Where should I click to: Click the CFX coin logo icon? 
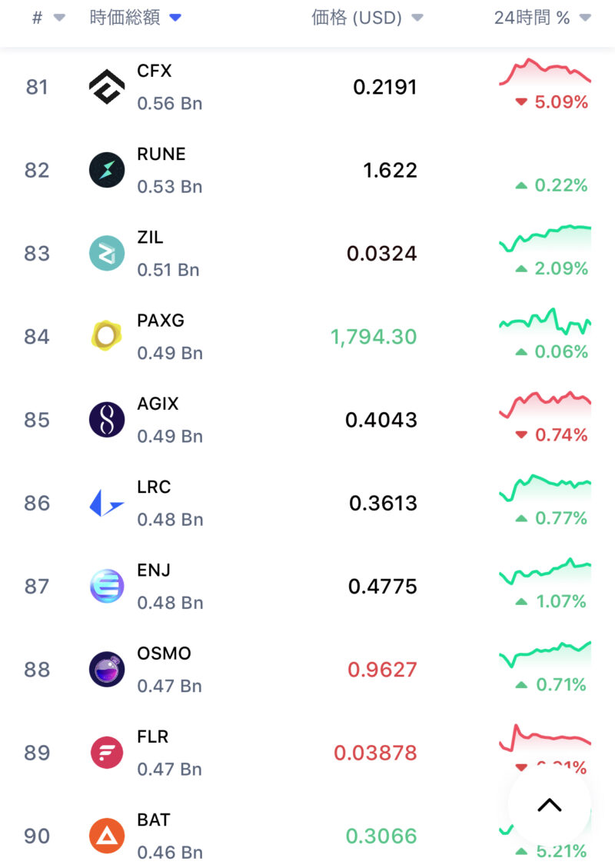pyautogui.click(x=107, y=87)
